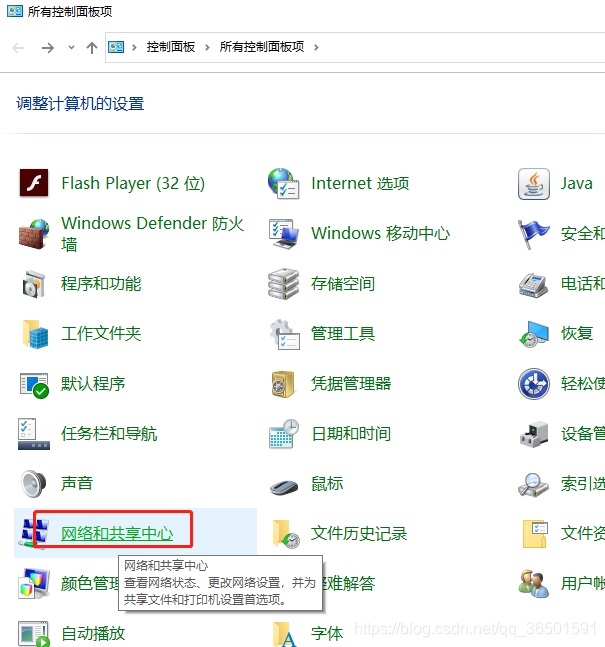Open the 日期和时间 link
The height and width of the screenshot is (647, 605).
tap(351, 434)
